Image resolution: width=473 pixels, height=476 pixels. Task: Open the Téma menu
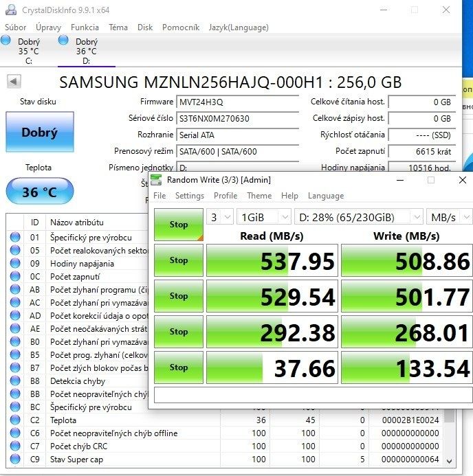click(118, 27)
